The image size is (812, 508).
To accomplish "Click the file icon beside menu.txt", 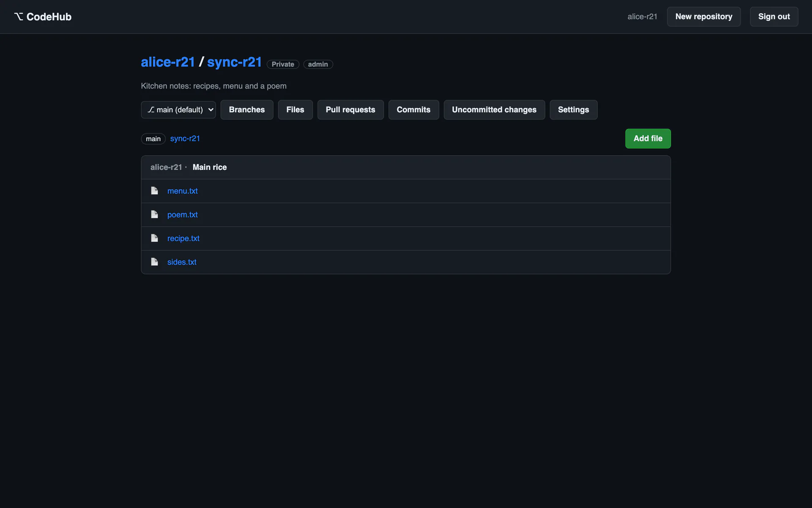I will click(x=154, y=190).
